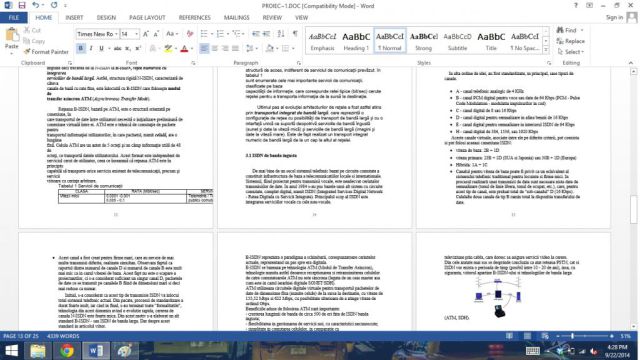Screen dimensions: 640x360
Task: Click the Replace command
Action: click(x=571, y=41)
